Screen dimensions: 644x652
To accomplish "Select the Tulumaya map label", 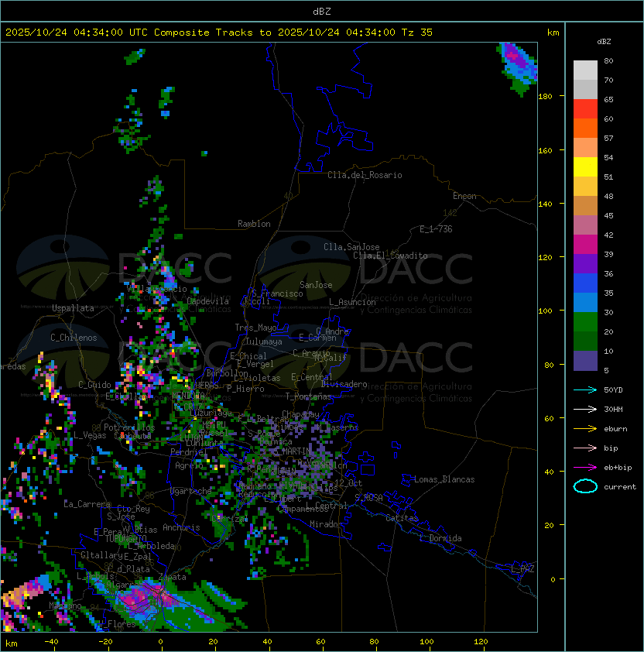I will pyautogui.click(x=264, y=341).
